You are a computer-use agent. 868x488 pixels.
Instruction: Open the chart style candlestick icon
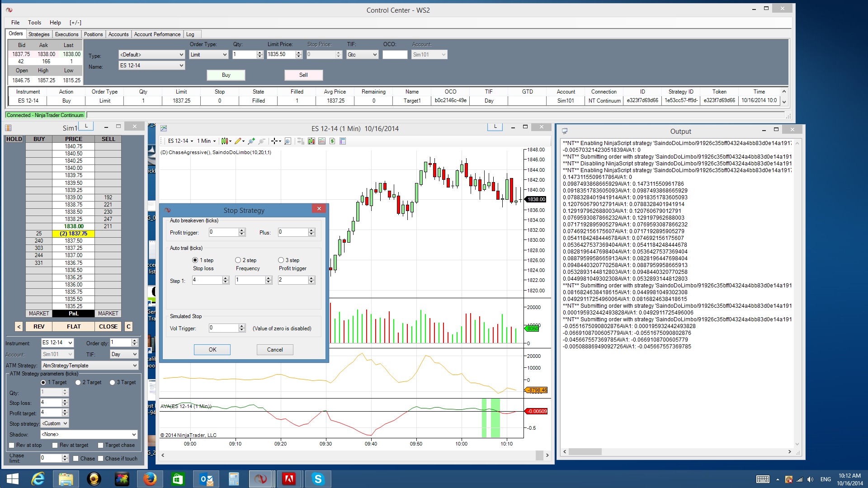pyautogui.click(x=225, y=141)
